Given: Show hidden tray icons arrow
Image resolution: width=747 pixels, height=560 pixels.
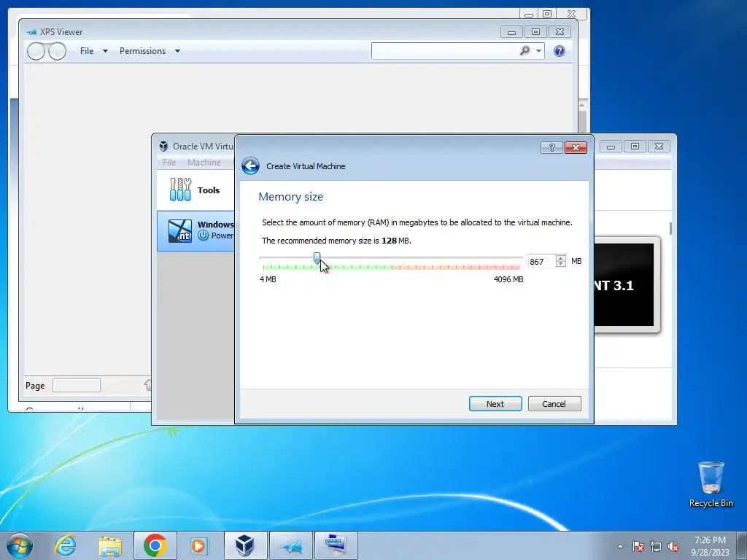Looking at the screenshot, I should tap(620, 546).
